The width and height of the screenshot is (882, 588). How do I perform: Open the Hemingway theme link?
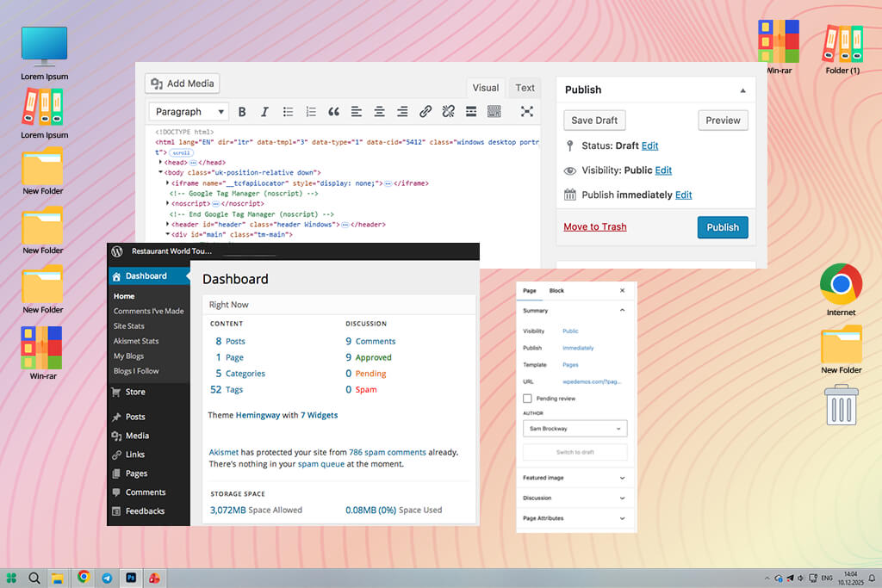[258, 415]
